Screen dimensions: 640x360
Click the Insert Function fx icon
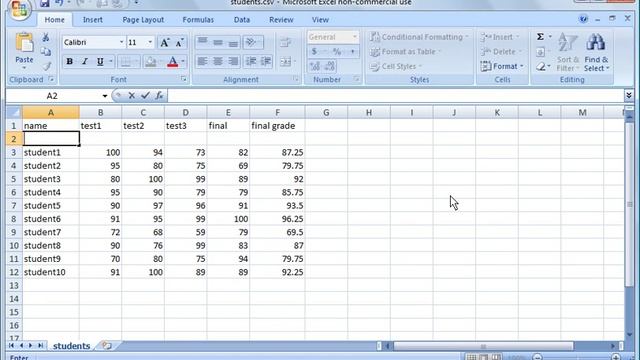(159, 96)
